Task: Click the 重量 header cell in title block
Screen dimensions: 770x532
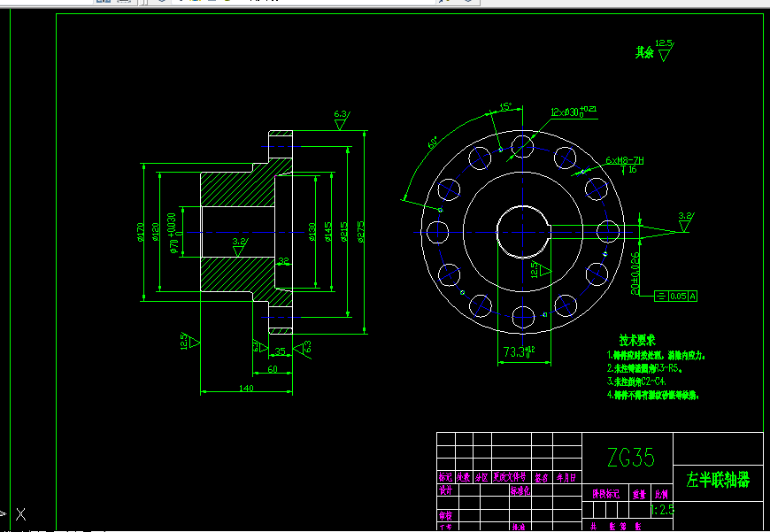Action: pos(639,495)
